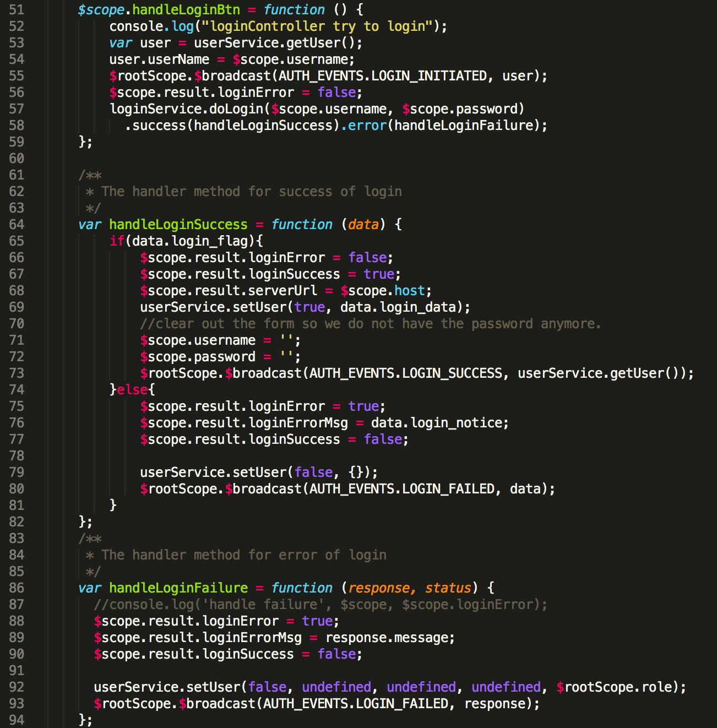
Task: Select line number 64 in the gutter
Action: point(17,225)
